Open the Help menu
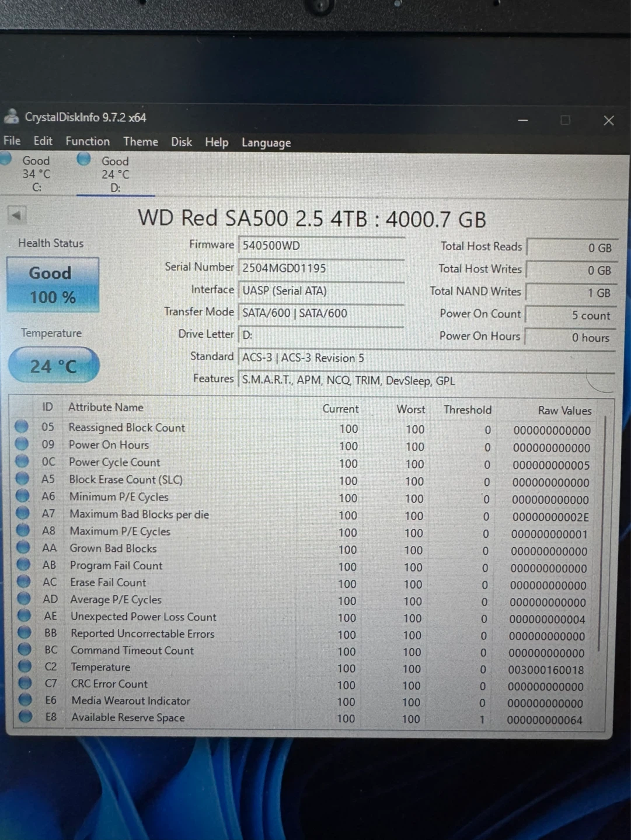The width and height of the screenshot is (631, 840). 217,142
